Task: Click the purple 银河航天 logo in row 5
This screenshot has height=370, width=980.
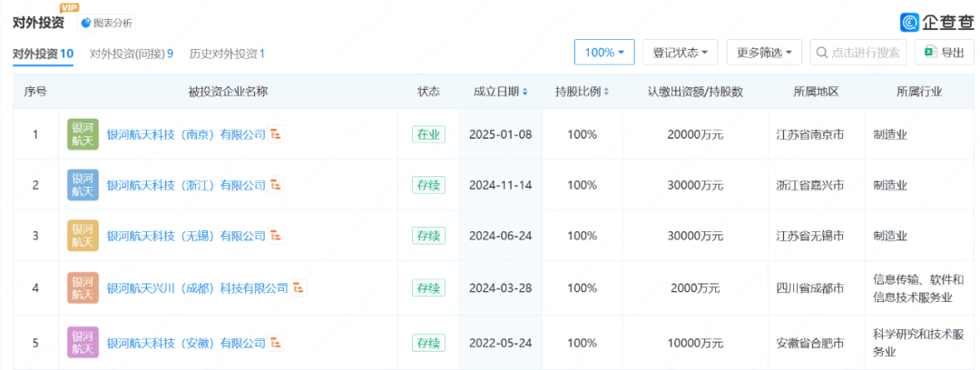Action: [x=83, y=343]
